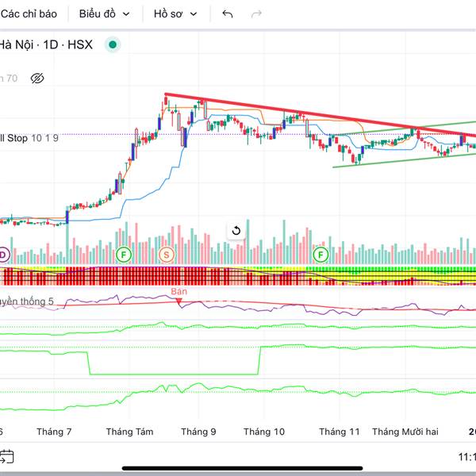
Task: Select the thống 5 indicator label
Action: point(27,301)
